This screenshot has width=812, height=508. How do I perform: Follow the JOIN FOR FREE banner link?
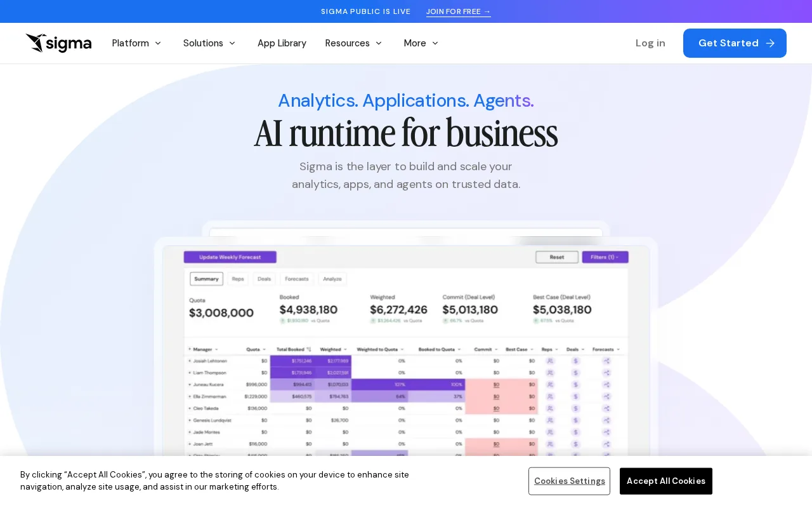459,11
